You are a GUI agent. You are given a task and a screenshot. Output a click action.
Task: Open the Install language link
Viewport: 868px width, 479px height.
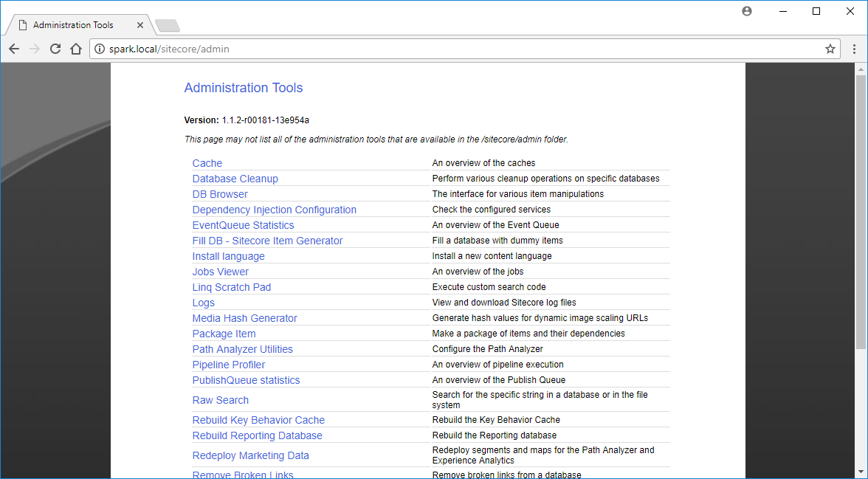coord(229,256)
